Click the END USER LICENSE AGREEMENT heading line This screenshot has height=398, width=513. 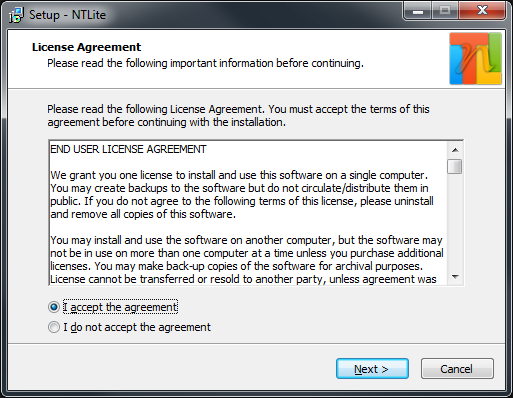pyautogui.click(x=128, y=149)
